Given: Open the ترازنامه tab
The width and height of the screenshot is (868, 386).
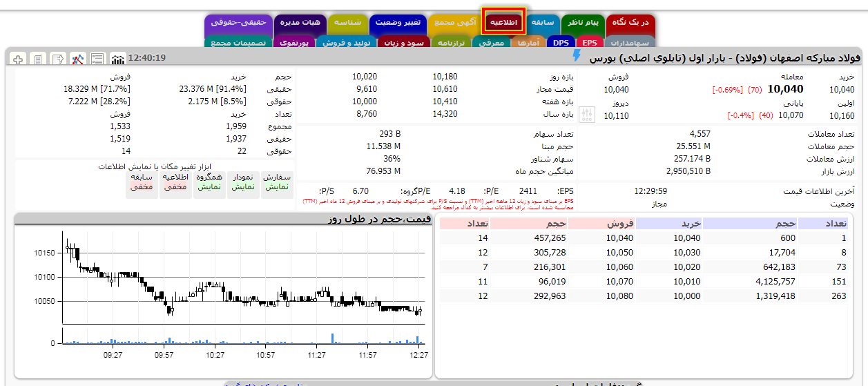Looking at the screenshot, I should click(x=450, y=43).
